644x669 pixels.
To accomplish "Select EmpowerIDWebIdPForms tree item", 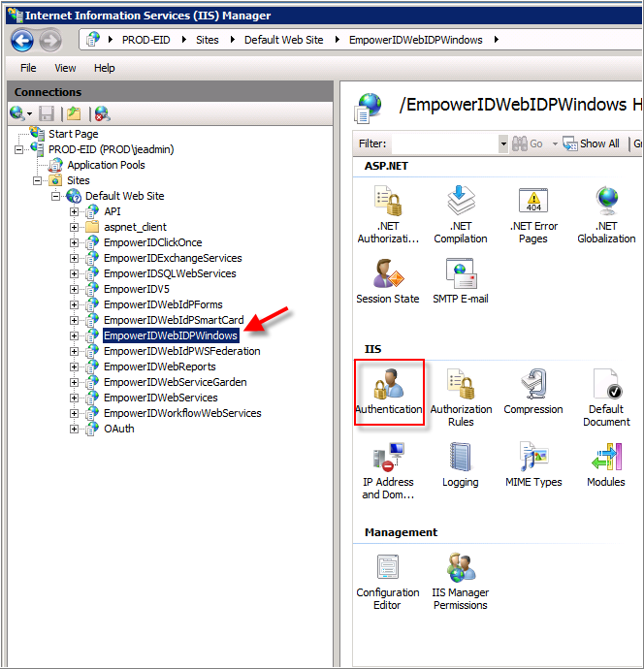I will (x=163, y=304).
